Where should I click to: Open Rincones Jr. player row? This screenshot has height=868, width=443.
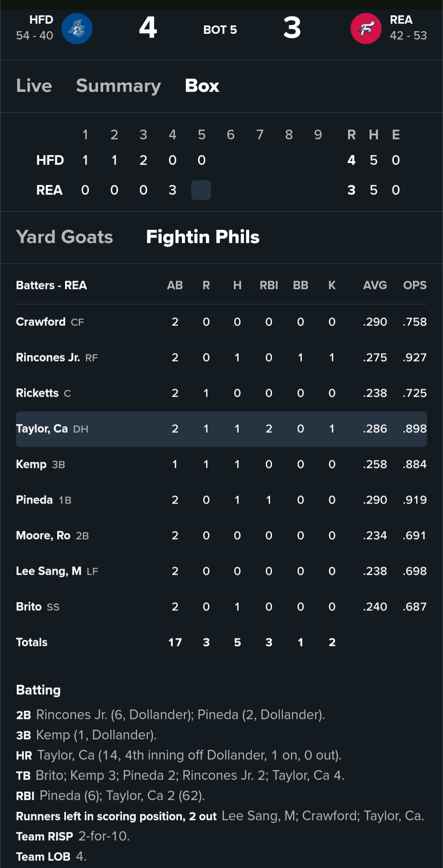[48, 357]
